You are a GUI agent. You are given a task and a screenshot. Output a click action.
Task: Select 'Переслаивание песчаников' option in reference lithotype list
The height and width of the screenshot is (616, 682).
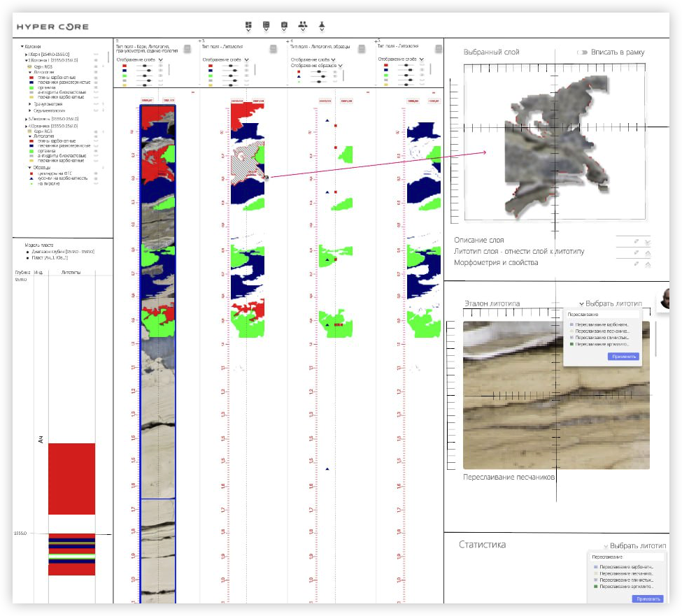click(599, 331)
